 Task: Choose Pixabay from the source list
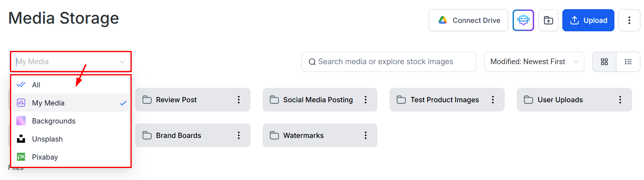pos(45,157)
